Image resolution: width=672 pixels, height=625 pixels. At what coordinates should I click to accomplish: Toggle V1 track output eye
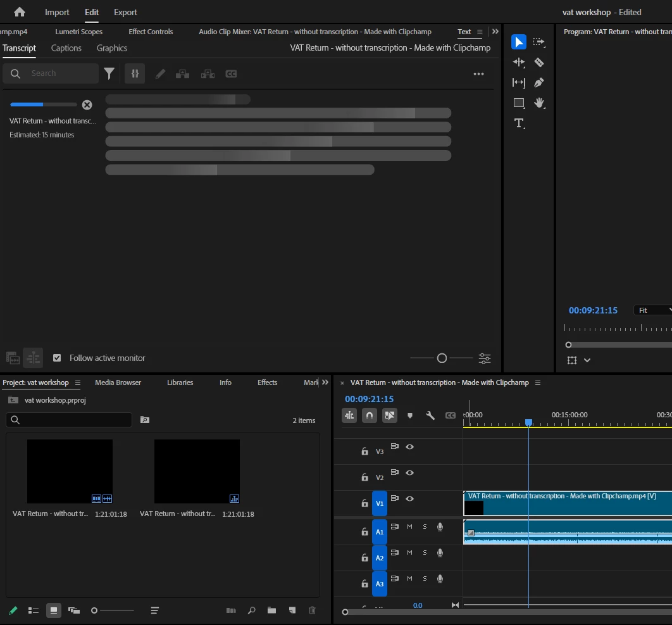point(409,498)
